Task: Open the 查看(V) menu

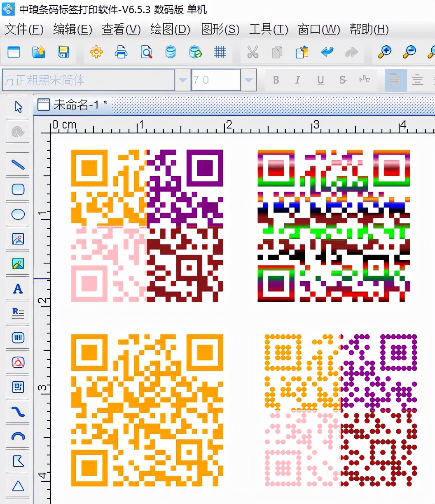Action: 121,29
